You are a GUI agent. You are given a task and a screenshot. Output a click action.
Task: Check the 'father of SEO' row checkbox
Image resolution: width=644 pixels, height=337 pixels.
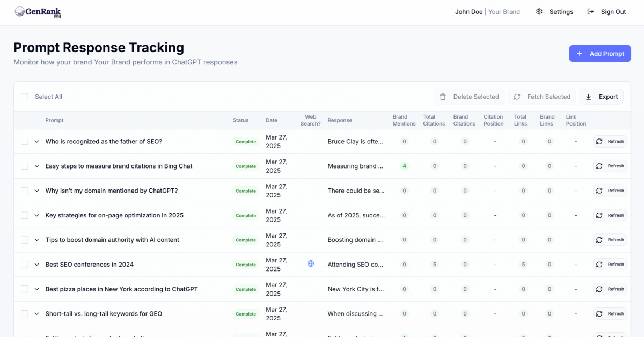25,142
